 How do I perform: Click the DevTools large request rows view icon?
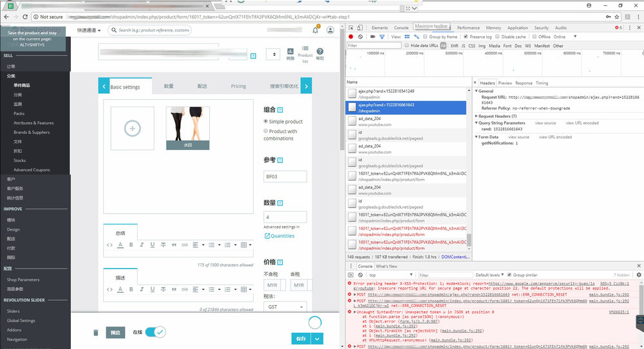tap(407, 37)
